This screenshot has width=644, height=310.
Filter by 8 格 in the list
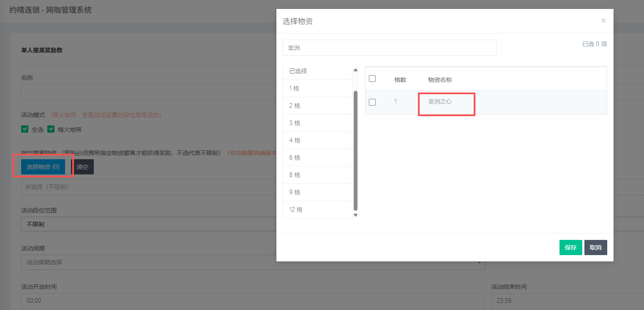pos(317,175)
